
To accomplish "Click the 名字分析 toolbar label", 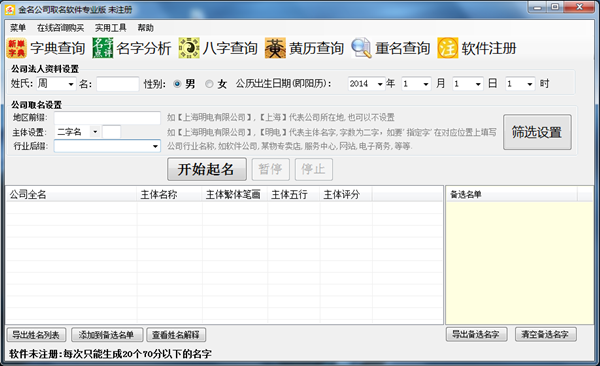I will click(x=143, y=48).
